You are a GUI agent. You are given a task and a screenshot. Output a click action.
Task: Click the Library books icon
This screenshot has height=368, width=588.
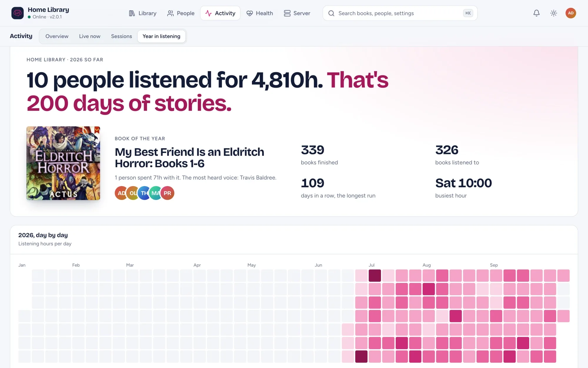pos(132,13)
